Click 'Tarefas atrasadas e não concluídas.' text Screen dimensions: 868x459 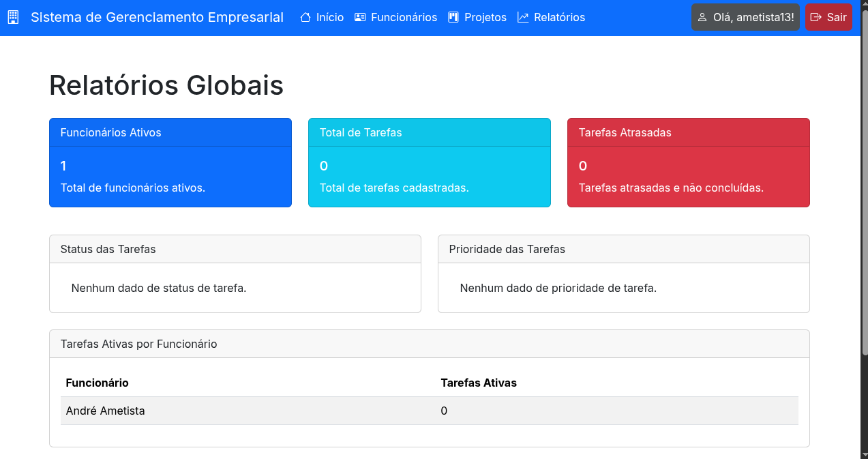point(671,188)
